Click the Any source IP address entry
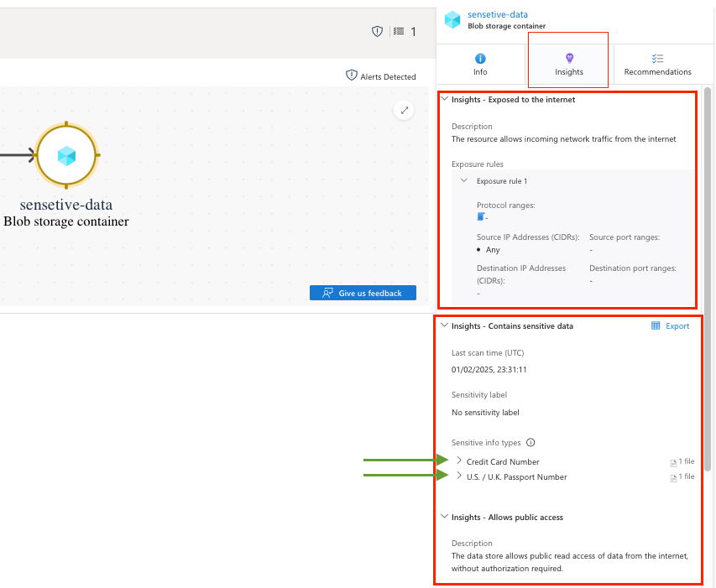Screen dimensions: 716x588 click(493, 249)
